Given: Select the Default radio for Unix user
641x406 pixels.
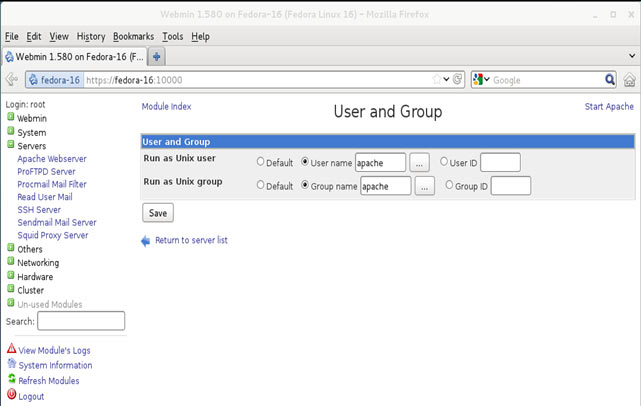Looking at the screenshot, I should (260, 162).
